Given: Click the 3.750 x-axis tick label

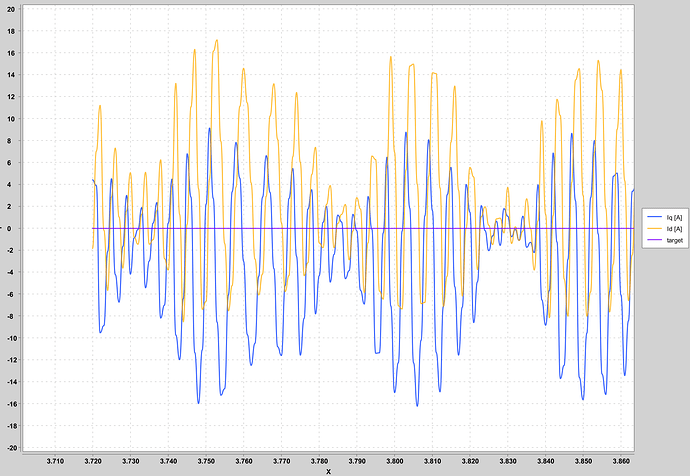Looking at the screenshot, I should tap(206, 461).
